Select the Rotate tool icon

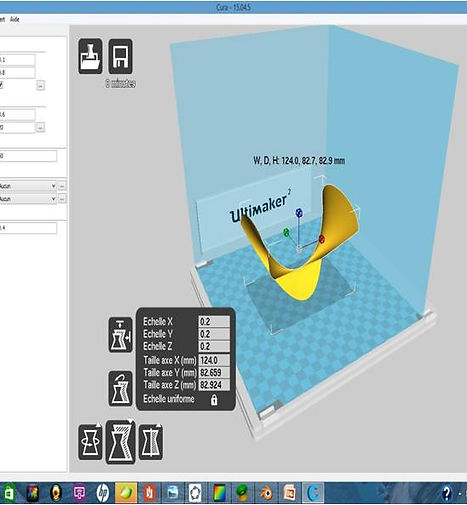point(90,442)
